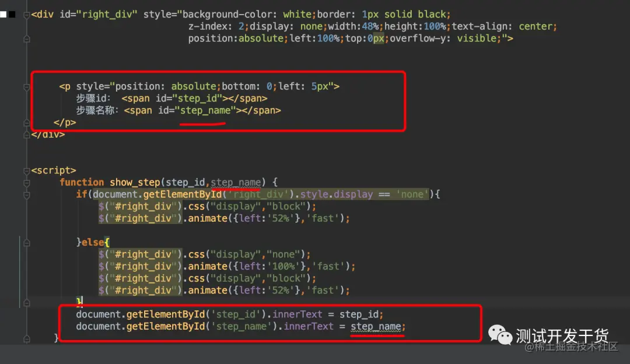
Task: Click the 'width:48%' style value
Action: coord(353,26)
